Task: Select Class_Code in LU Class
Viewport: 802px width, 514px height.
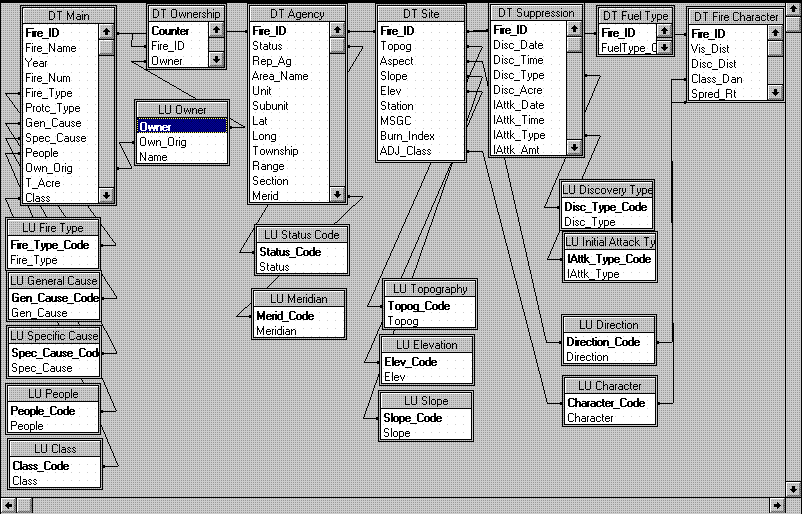Action: pyautogui.click(x=41, y=466)
